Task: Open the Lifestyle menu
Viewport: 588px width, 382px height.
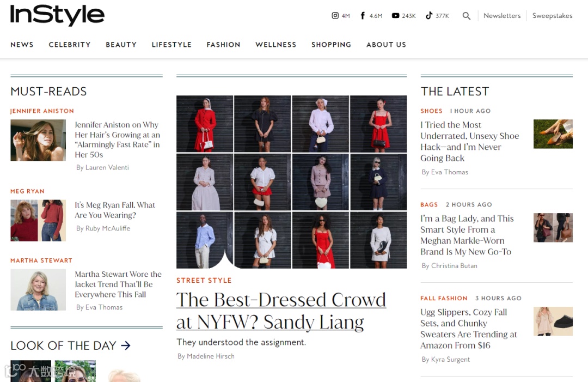Action: 171,45
